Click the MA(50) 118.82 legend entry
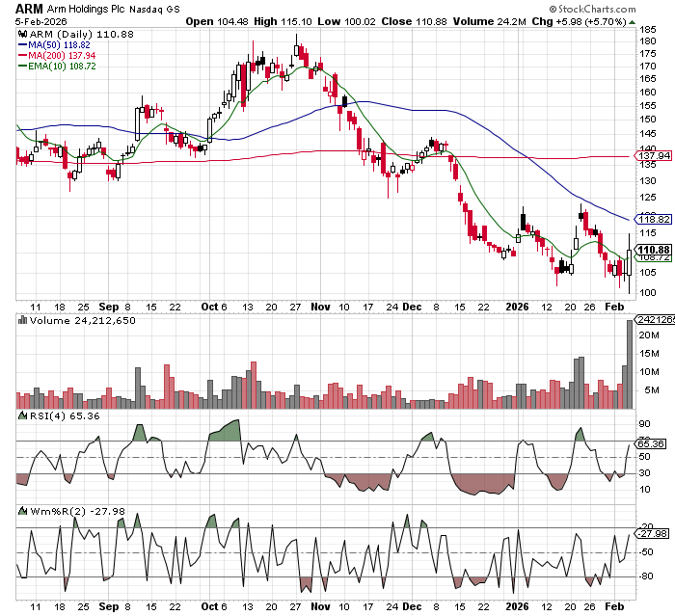 (x=54, y=44)
